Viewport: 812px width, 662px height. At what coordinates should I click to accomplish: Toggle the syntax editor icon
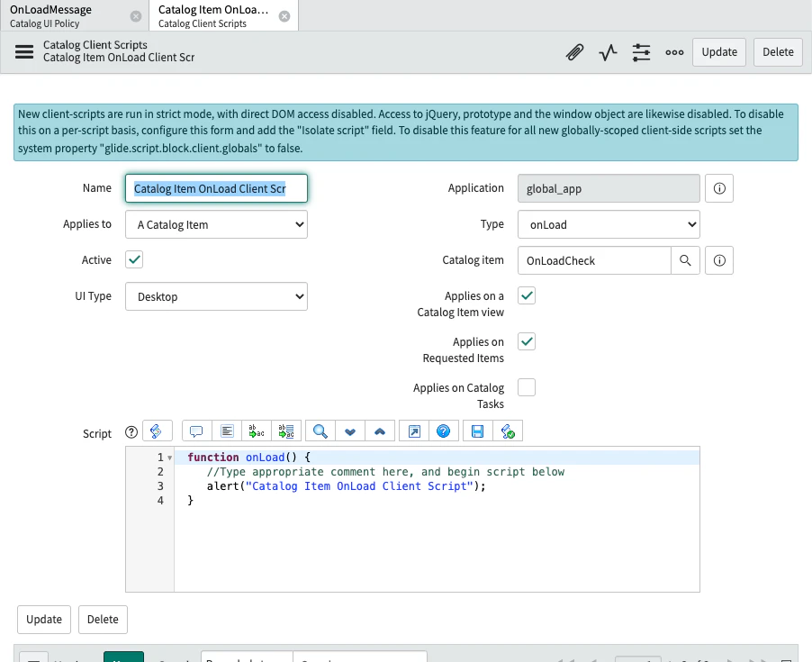(x=157, y=431)
